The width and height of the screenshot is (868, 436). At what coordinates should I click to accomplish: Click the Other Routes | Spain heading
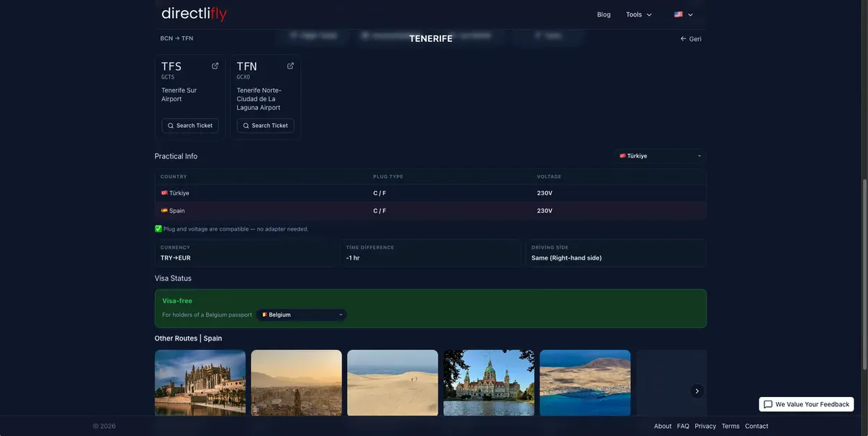188,338
